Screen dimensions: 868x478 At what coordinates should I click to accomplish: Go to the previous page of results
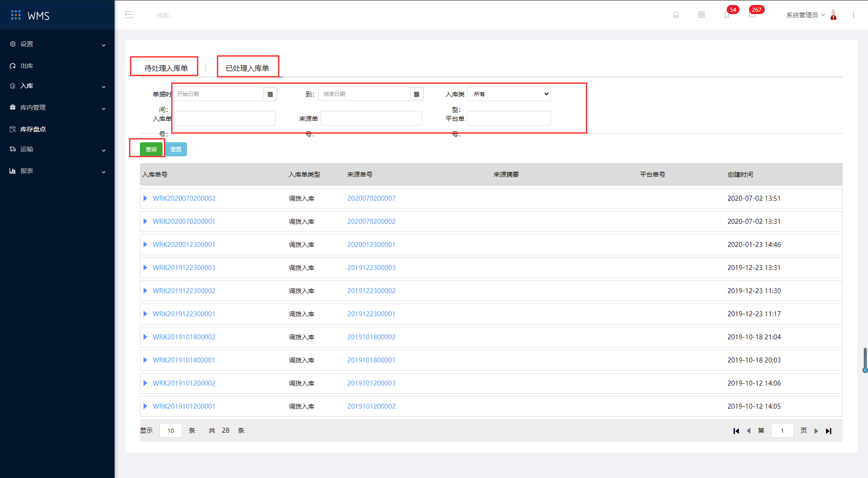[x=748, y=431]
